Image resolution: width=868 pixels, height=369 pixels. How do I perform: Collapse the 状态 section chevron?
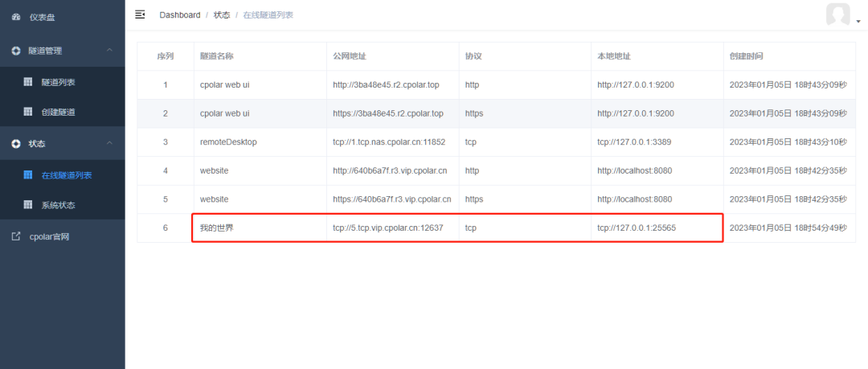pyautogui.click(x=109, y=143)
